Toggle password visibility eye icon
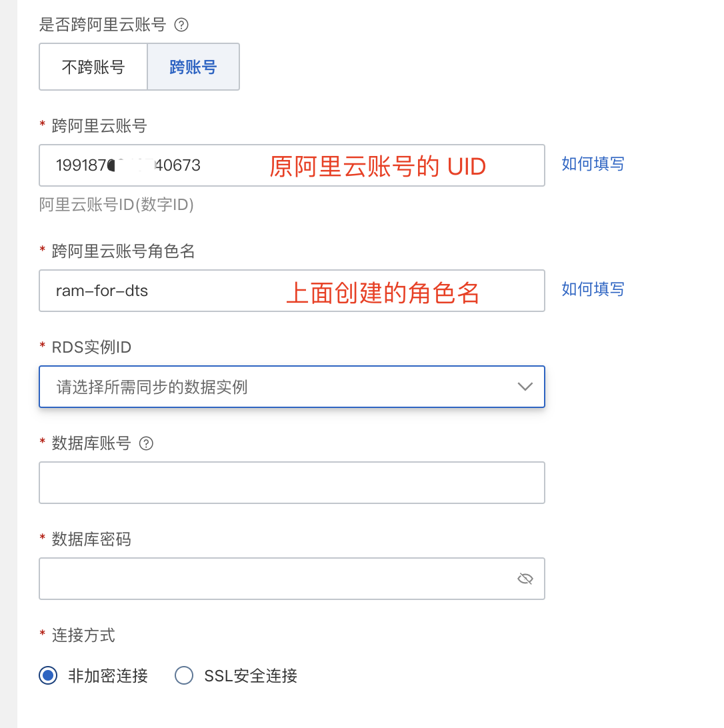 click(525, 579)
